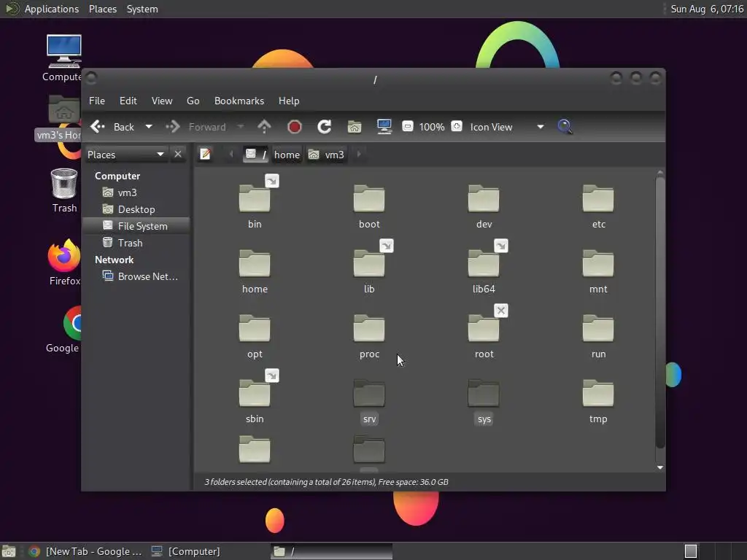Zoom out with the minus icon
Image resolution: width=747 pixels, height=560 pixels.
407,127
